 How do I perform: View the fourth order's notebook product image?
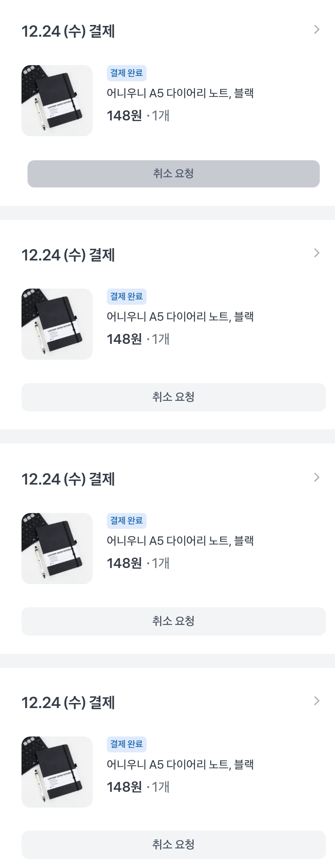[57, 772]
